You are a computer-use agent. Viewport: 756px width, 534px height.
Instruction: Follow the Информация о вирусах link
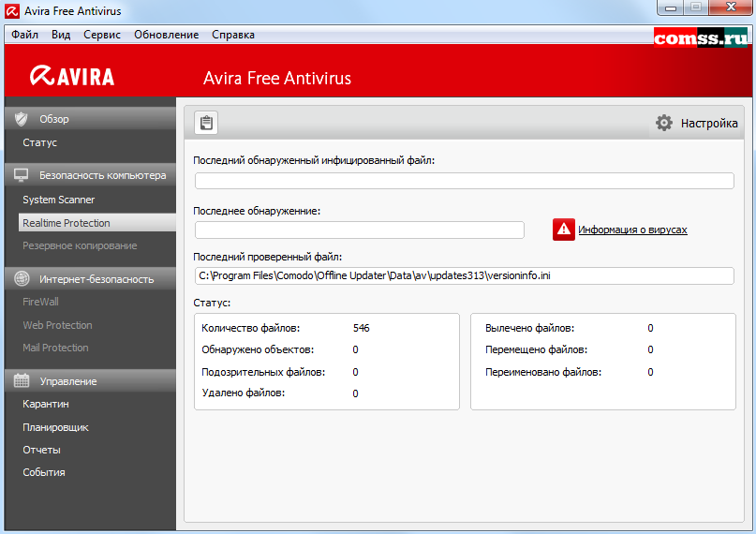pyautogui.click(x=632, y=230)
